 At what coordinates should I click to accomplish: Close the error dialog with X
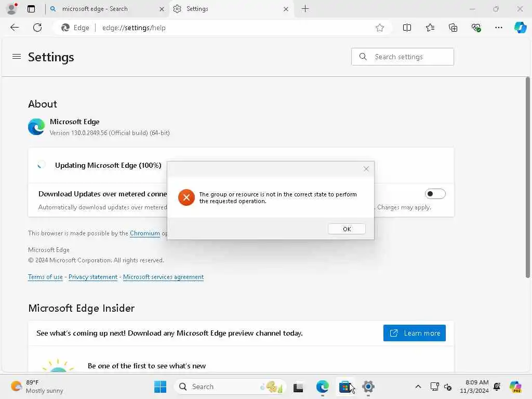coord(366,169)
